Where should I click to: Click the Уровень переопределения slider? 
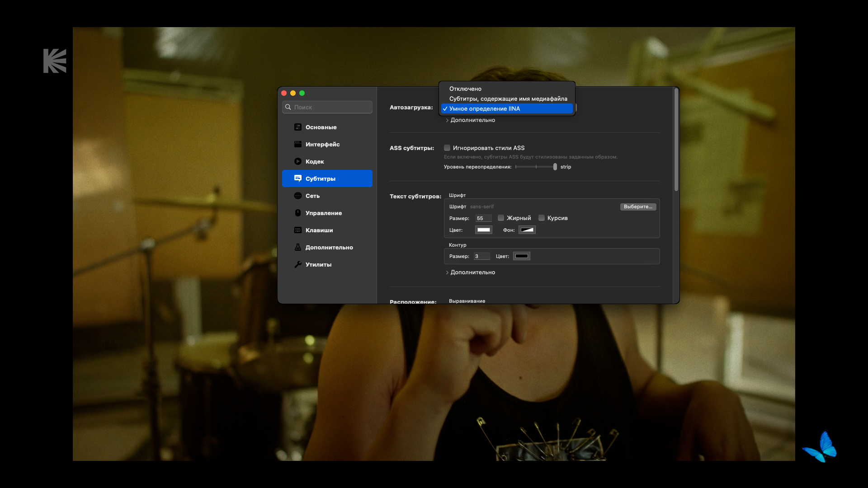[536, 167]
